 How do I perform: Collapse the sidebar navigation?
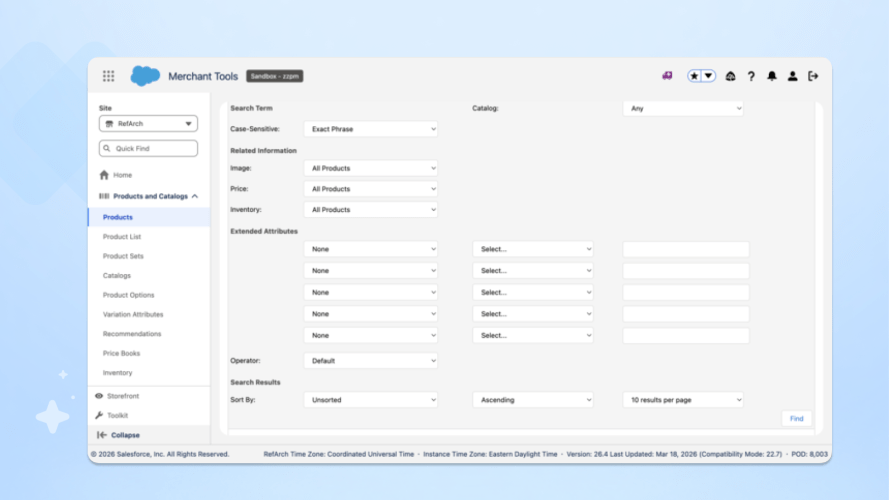(118, 435)
